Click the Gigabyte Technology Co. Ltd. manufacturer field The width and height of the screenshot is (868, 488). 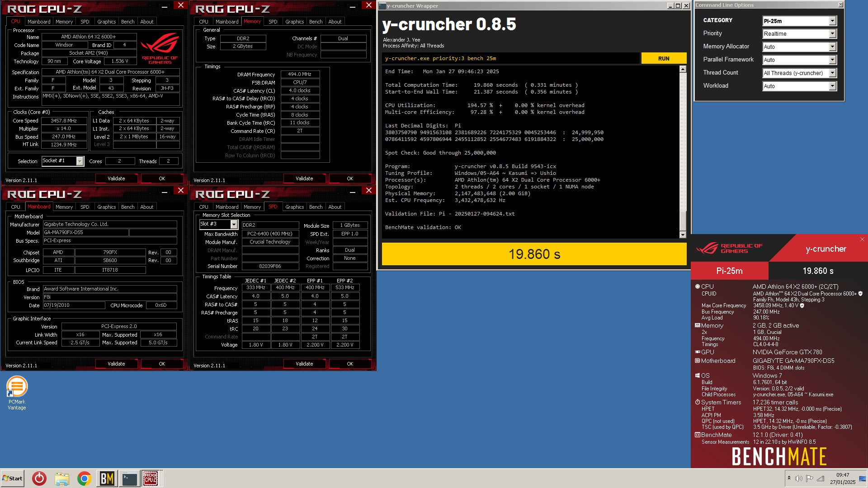[x=110, y=224]
